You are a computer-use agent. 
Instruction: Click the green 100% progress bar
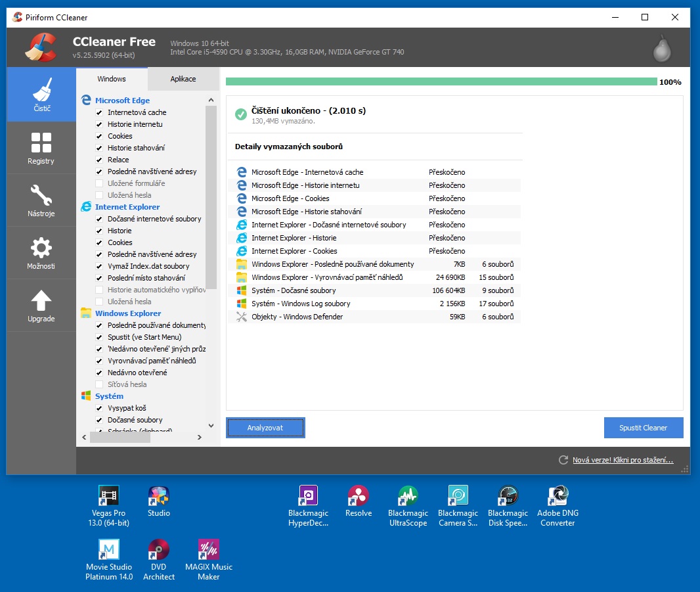coord(441,82)
